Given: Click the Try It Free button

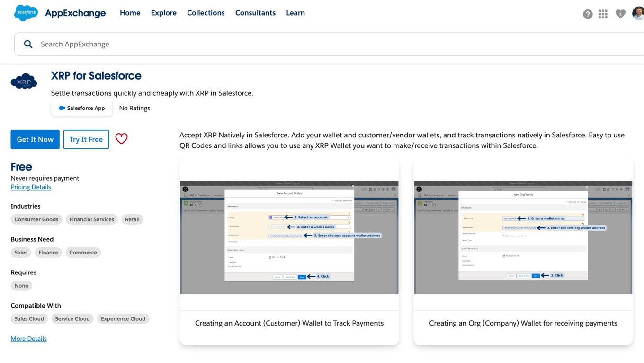Looking at the screenshot, I should 86,139.
